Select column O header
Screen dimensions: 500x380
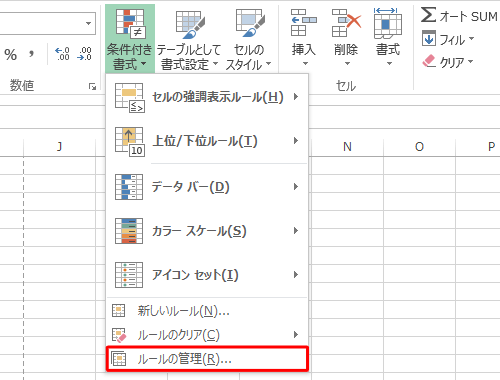click(419, 146)
